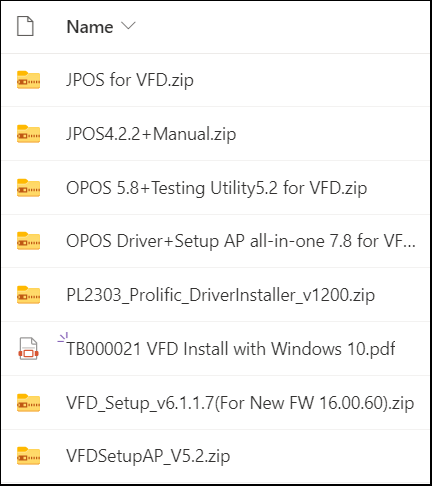The height and width of the screenshot is (486, 432).
Task: Click the zip icon for JPOS for VFD.zip
Action: [28, 80]
